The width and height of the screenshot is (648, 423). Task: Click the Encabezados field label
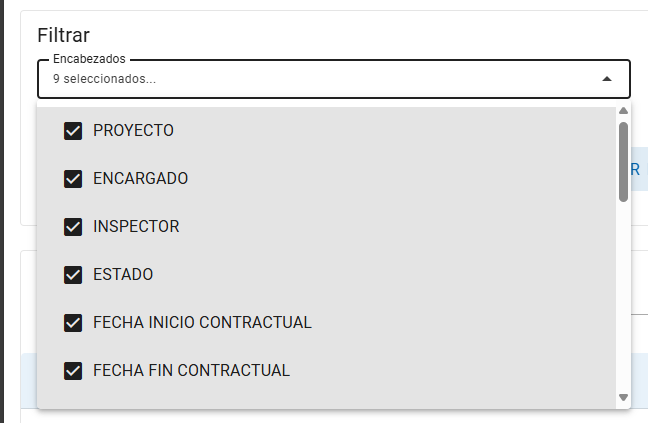pos(89,59)
